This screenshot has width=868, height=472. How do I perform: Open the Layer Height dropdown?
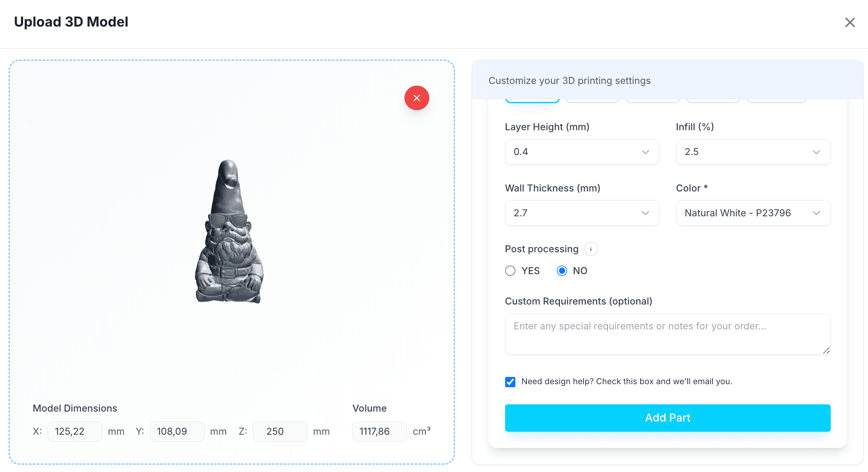[x=582, y=152]
